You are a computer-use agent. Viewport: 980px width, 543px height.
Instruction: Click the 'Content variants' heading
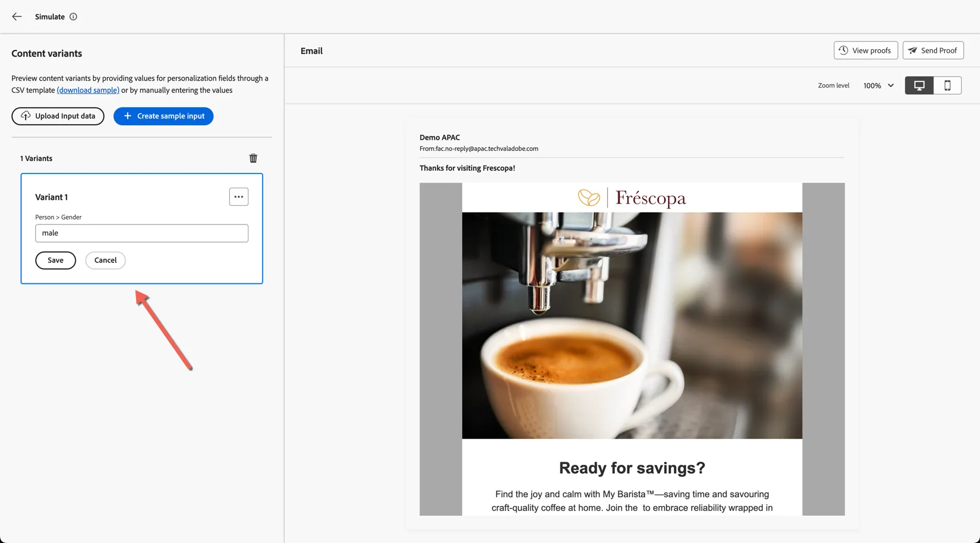[x=47, y=53]
